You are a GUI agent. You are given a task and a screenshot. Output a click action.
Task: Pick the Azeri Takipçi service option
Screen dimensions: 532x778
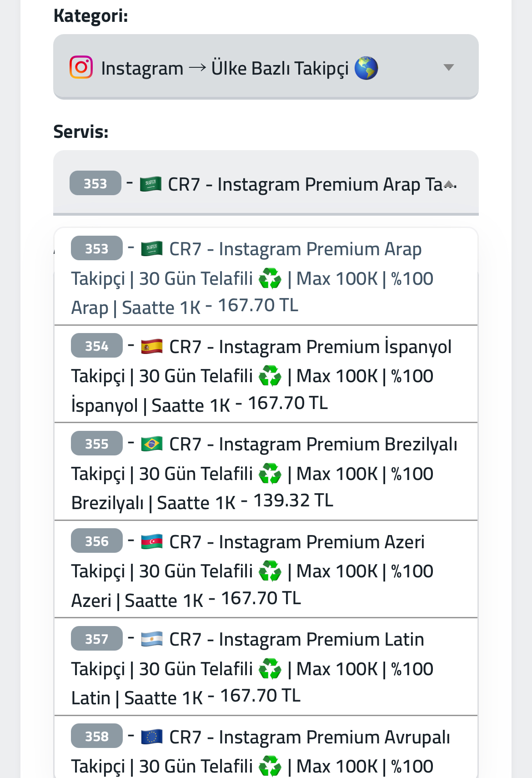(x=266, y=570)
